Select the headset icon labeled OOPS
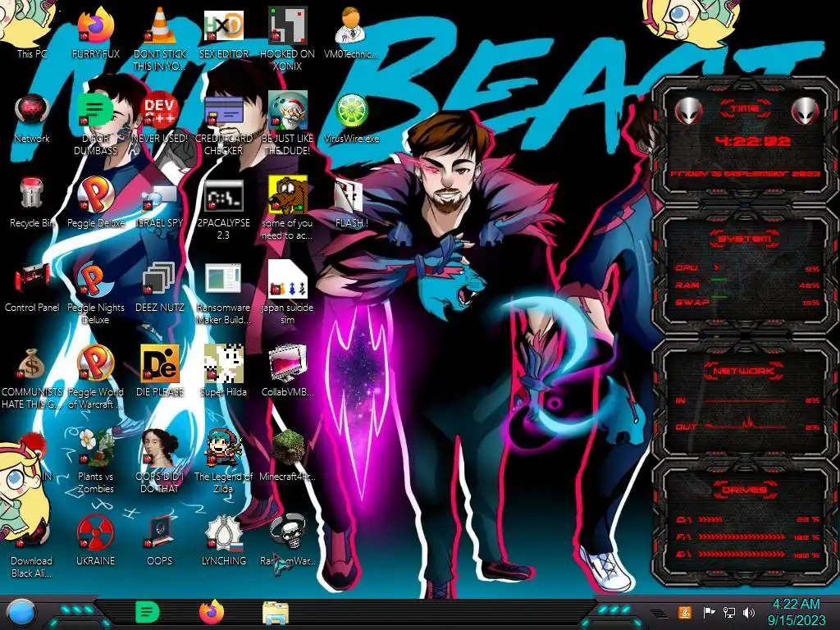Viewport: 840px width, 630px height. 160,540
